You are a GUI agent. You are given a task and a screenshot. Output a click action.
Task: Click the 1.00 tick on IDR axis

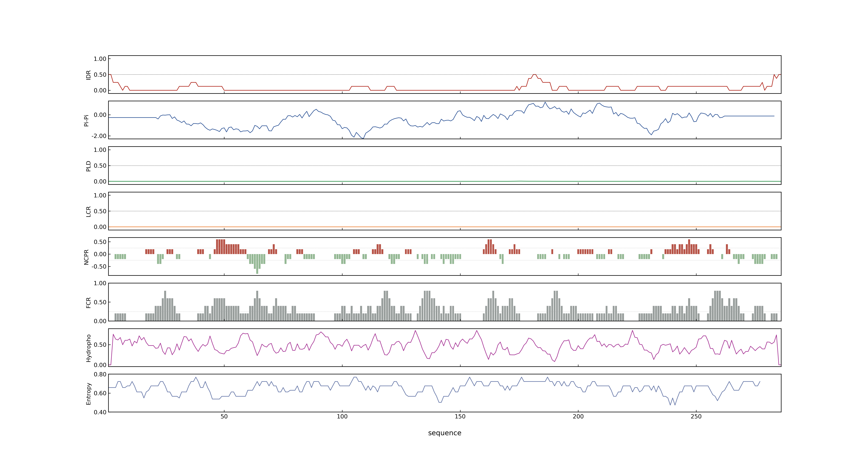pyautogui.click(x=100, y=59)
